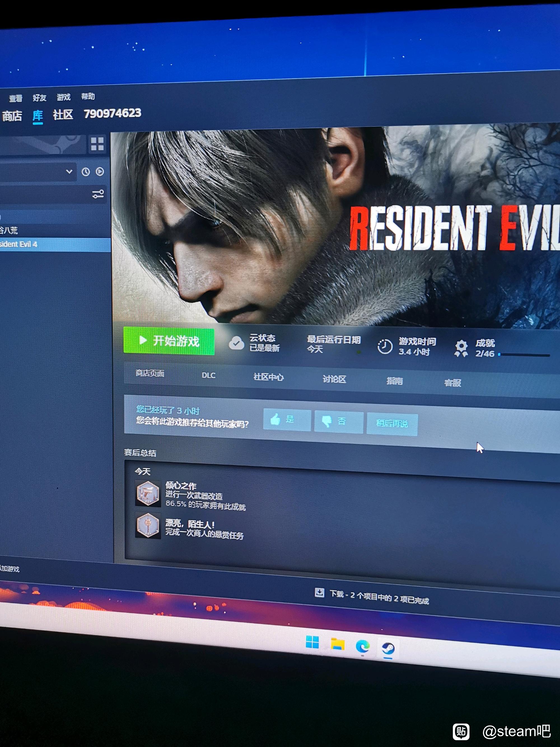The width and height of the screenshot is (560, 747).
Task: Open profile tab 790974623
Action: coord(112,113)
